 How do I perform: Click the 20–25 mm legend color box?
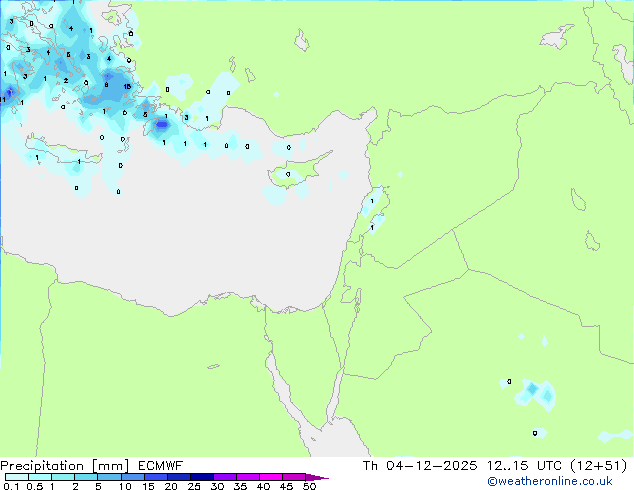(178, 477)
